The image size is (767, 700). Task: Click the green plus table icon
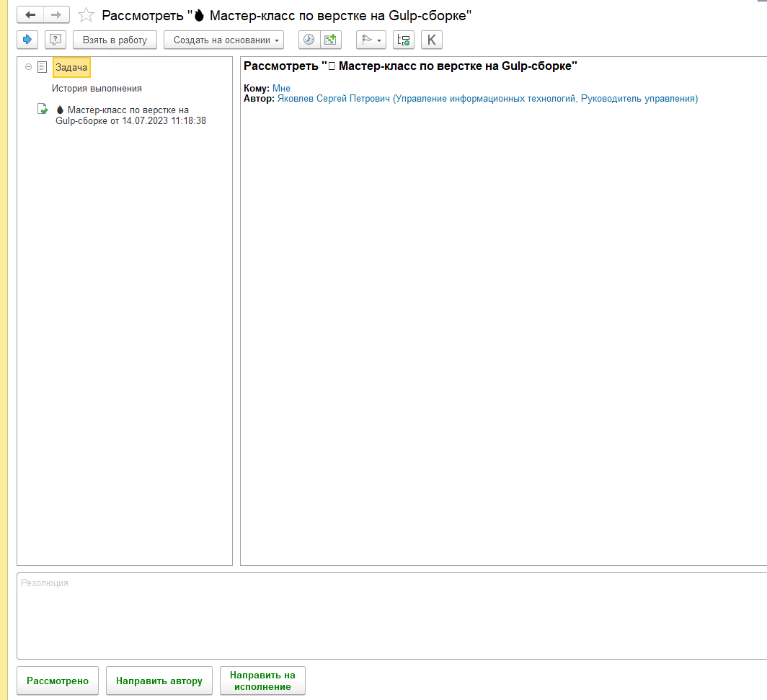point(330,40)
